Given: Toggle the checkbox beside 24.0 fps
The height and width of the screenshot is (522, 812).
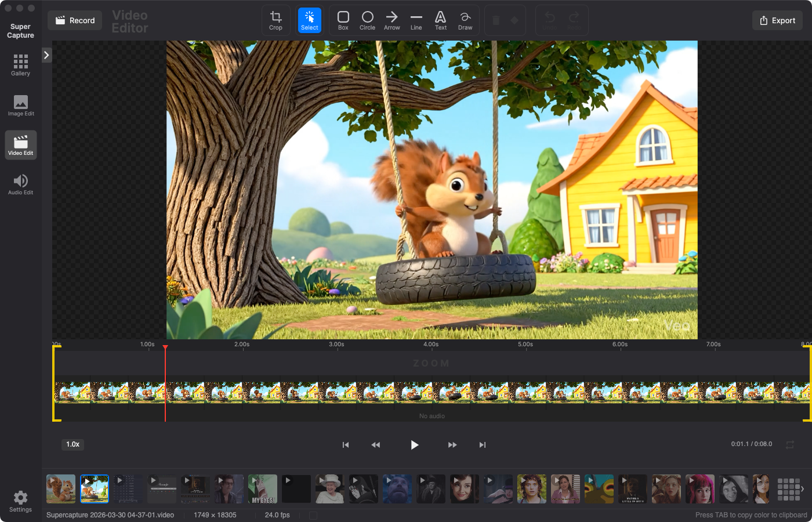Looking at the screenshot, I should (x=313, y=514).
